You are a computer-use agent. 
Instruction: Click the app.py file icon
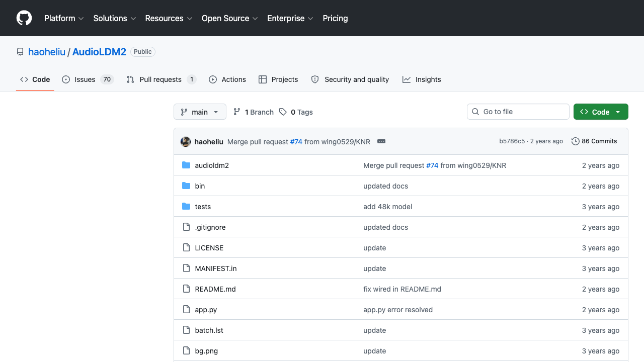(x=186, y=310)
